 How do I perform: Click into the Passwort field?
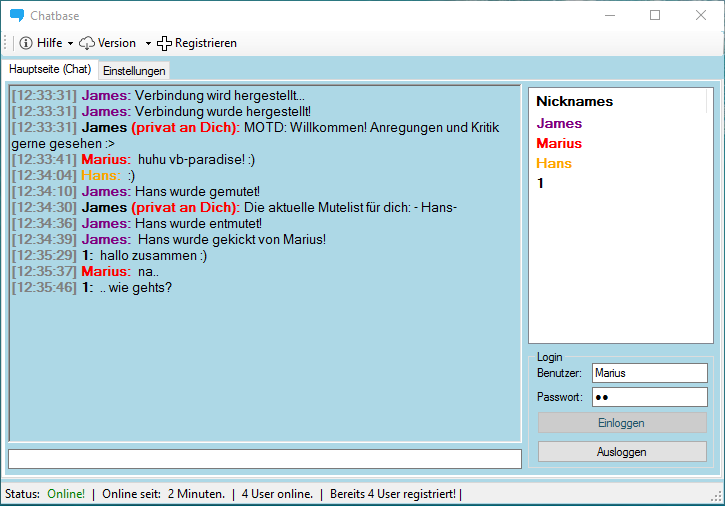(x=649, y=397)
